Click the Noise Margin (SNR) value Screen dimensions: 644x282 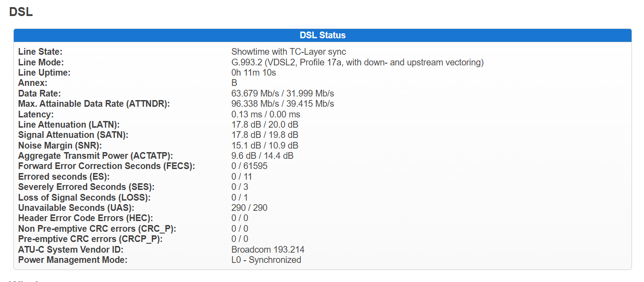pyautogui.click(x=265, y=145)
